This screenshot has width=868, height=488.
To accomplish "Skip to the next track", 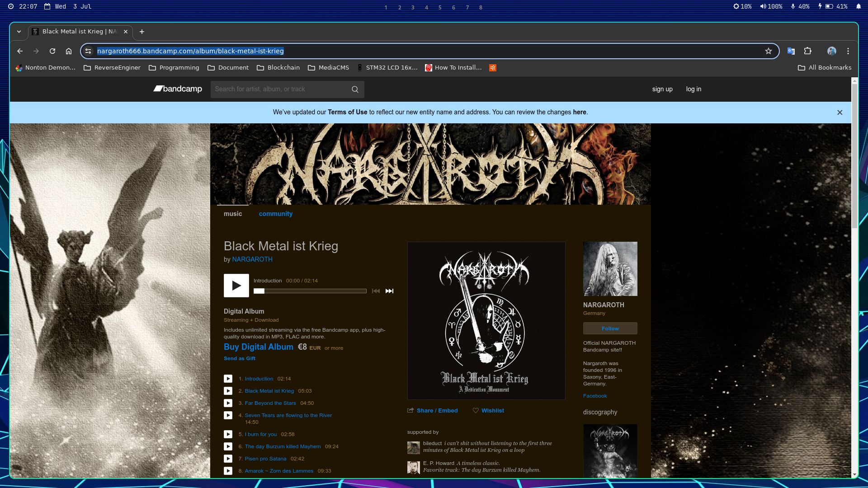I will [x=389, y=291].
